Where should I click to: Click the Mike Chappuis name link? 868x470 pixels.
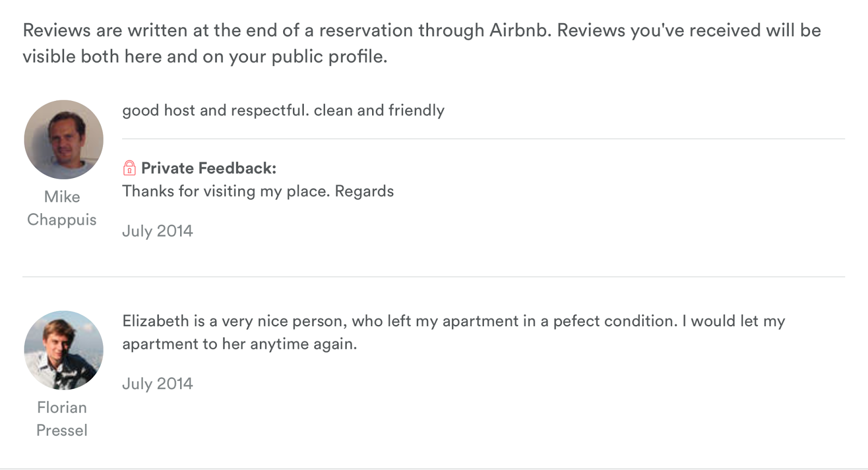pyautogui.click(x=62, y=208)
